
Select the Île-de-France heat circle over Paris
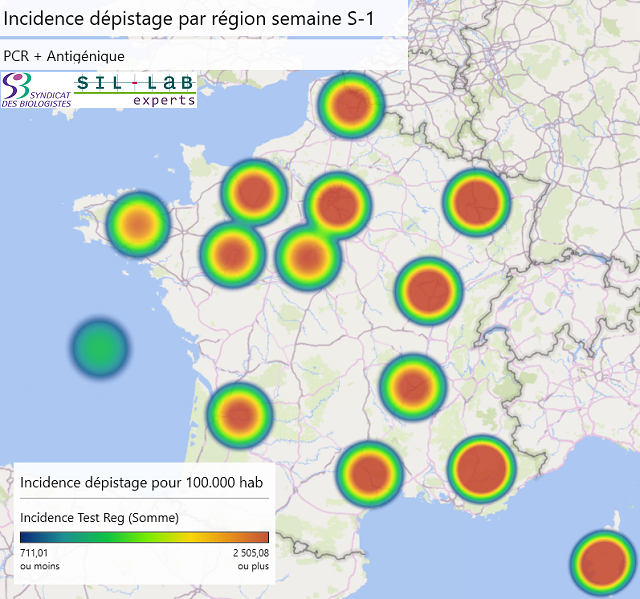click(x=338, y=205)
